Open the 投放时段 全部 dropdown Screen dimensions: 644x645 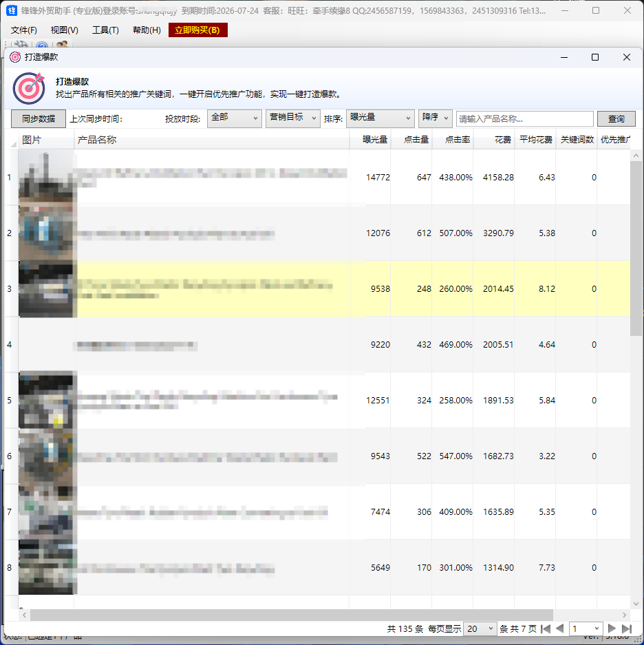[235, 118]
